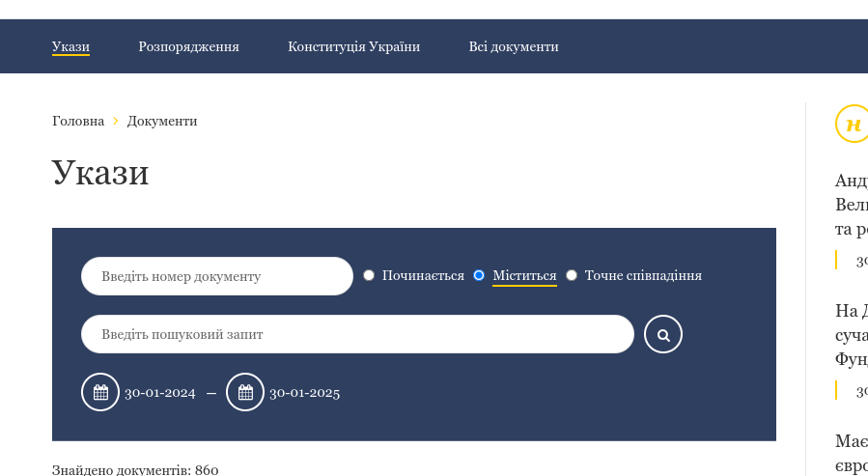Click the end date 30-01-2025
Viewport: 868px width, 476px height.
tap(305, 392)
